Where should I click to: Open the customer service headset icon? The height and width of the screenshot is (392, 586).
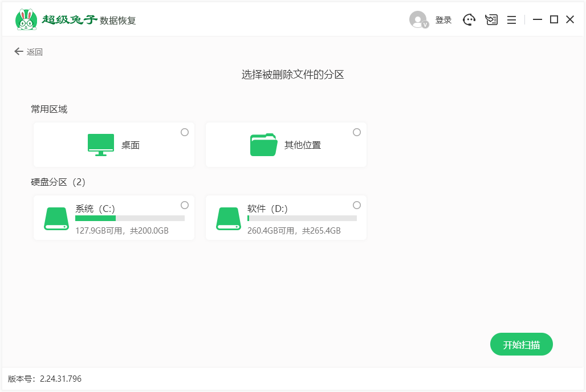[x=469, y=19]
